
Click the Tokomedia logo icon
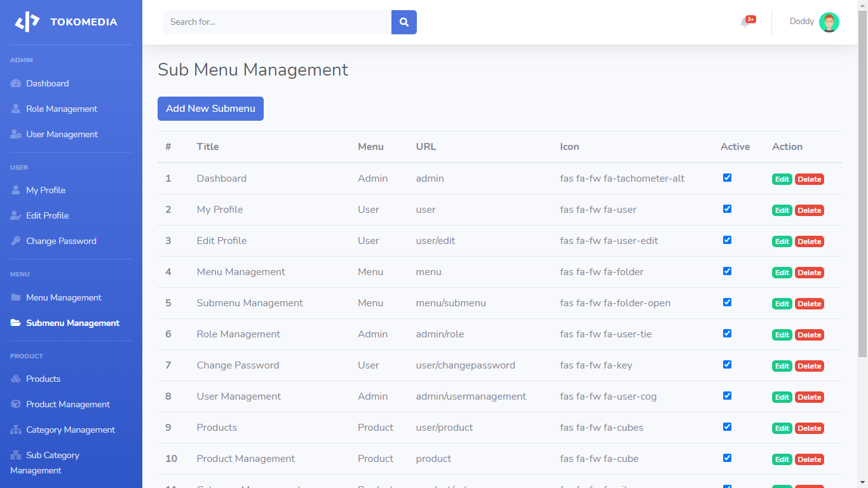tap(27, 22)
